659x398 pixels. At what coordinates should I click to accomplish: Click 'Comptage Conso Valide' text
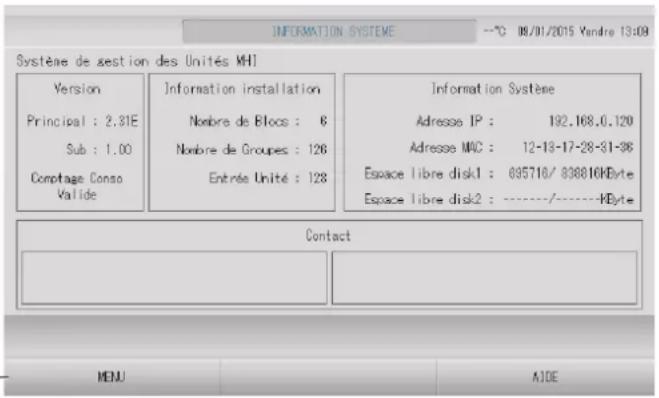(77, 186)
